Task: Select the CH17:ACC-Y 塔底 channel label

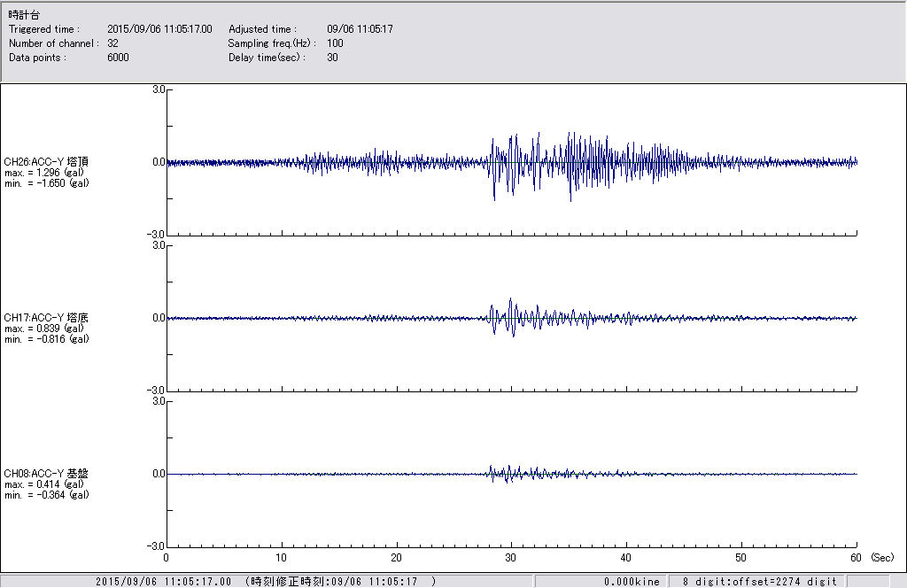Action: [x=46, y=317]
